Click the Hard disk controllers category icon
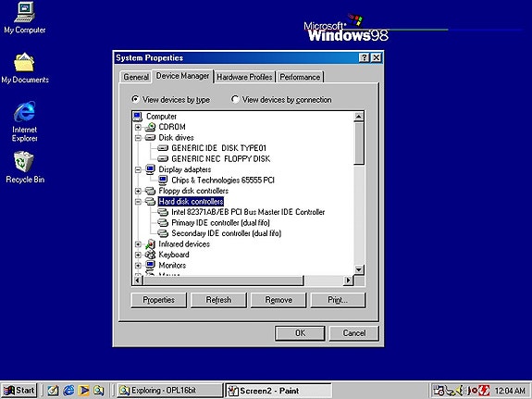This screenshot has width=532, height=399. [150, 202]
